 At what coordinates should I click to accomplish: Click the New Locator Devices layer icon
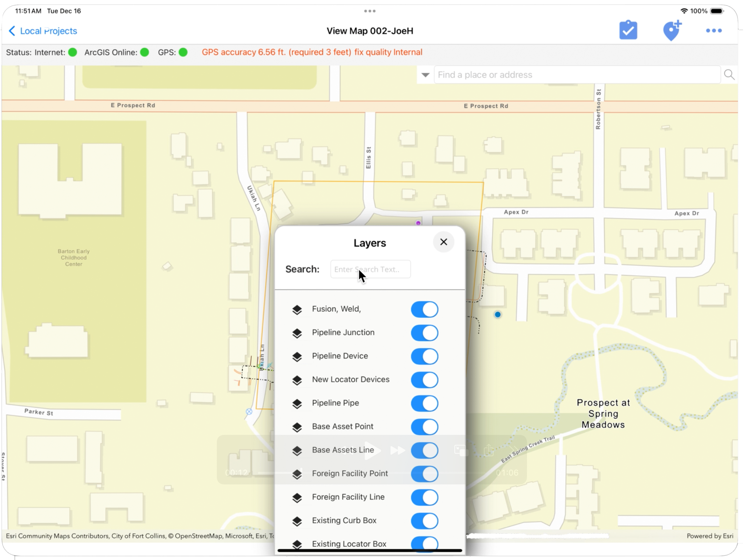coord(297,380)
